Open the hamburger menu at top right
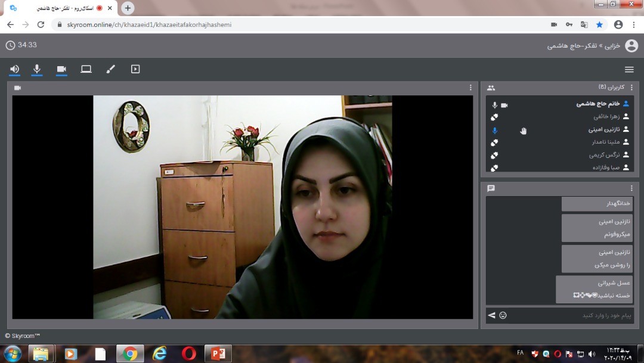 pos(629,69)
